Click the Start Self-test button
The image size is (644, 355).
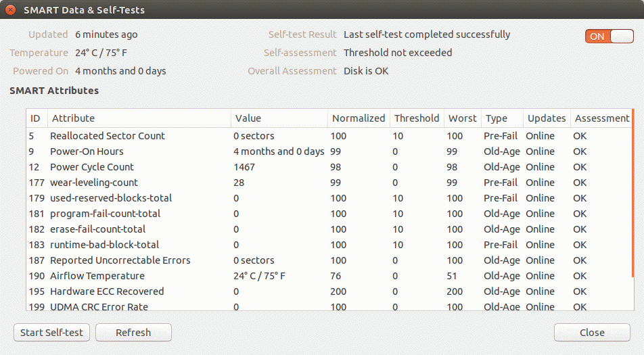(x=51, y=332)
